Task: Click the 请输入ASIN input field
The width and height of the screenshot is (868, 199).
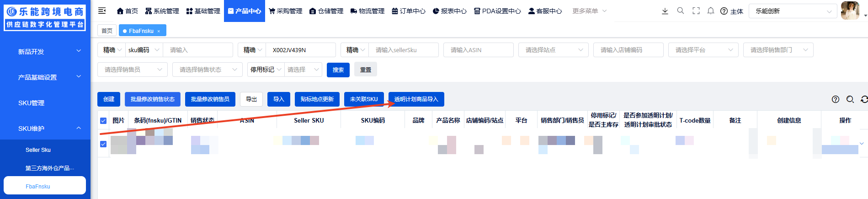Action: [478, 50]
